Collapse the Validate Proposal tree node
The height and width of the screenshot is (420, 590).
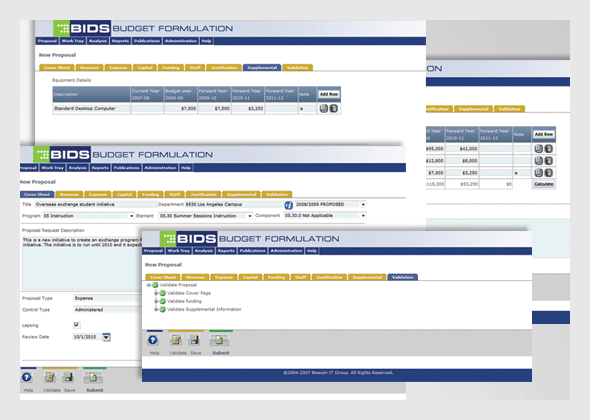(x=149, y=285)
